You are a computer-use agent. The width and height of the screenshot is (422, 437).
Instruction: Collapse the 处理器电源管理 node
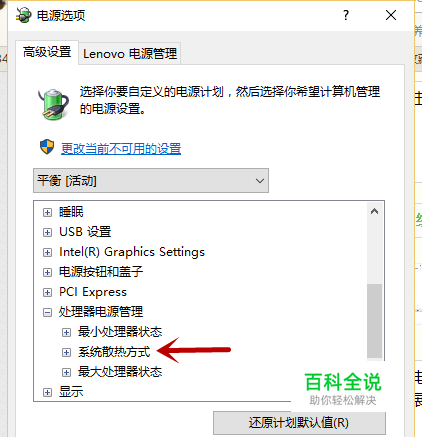pos(47,312)
